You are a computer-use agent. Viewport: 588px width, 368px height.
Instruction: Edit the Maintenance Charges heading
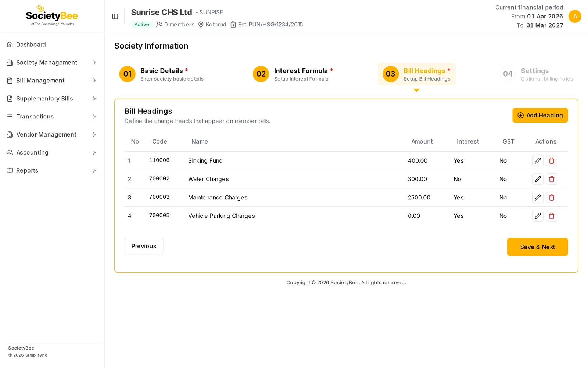point(538,198)
